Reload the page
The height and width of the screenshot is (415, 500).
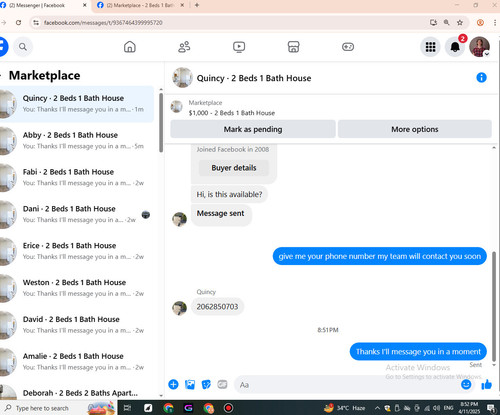[x=18, y=23]
